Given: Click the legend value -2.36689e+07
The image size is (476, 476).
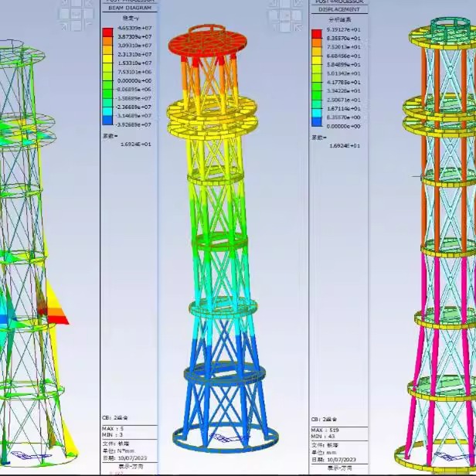Looking at the screenshot, I should (134, 107).
